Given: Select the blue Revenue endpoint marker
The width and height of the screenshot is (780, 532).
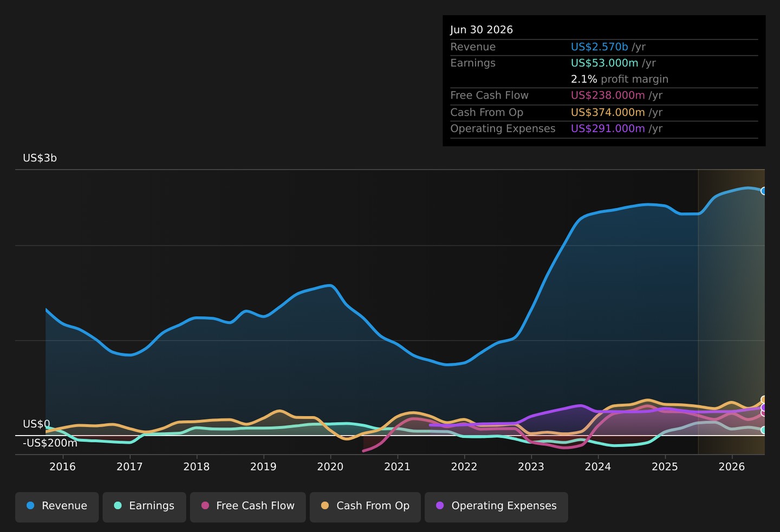Looking at the screenshot, I should 764,191.
